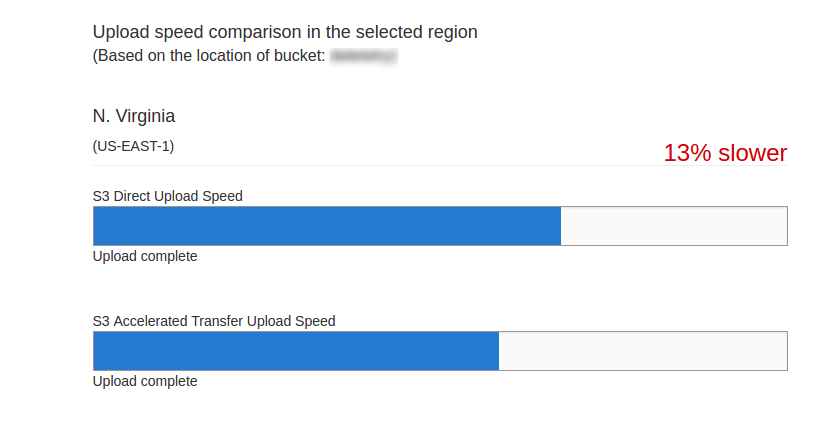
Task: Click the "S3 Accelerated Transfer Upload Speed" label
Action: click(x=214, y=321)
